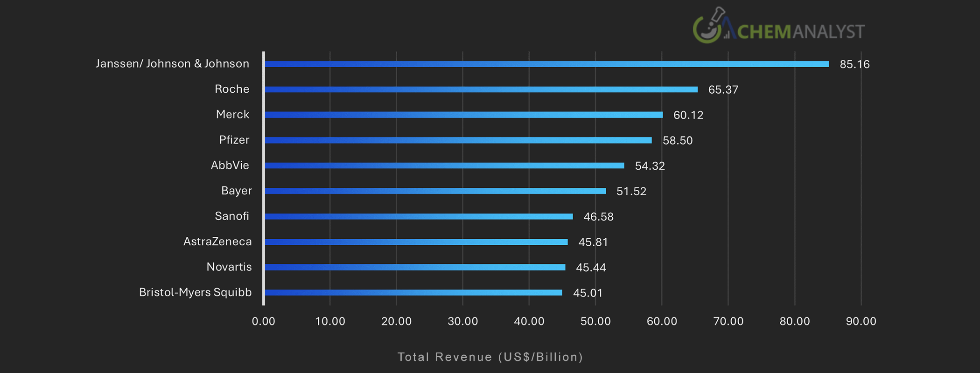Click the Bristol-Myers Squibb label
This screenshot has width=980, height=373.
[195, 292]
